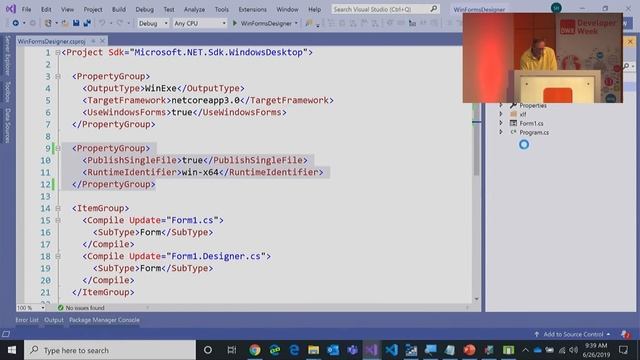The height and width of the screenshot is (360, 640).
Task: Collapse the Compile Form1.Designer.cs element on line 18
Action: (x=58, y=256)
